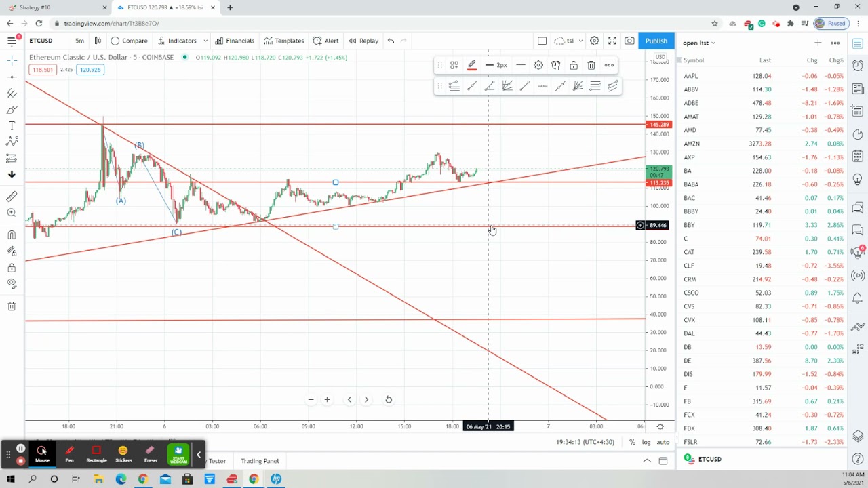Toggle log scale on price axis

[x=646, y=442]
